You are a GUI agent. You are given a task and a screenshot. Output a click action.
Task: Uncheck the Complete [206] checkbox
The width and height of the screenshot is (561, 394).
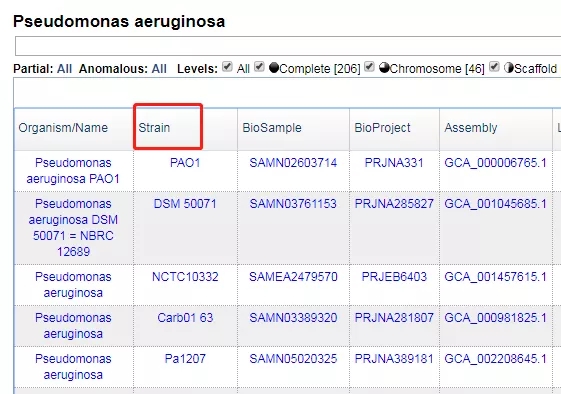pyautogui.click(x=259, y=67)
